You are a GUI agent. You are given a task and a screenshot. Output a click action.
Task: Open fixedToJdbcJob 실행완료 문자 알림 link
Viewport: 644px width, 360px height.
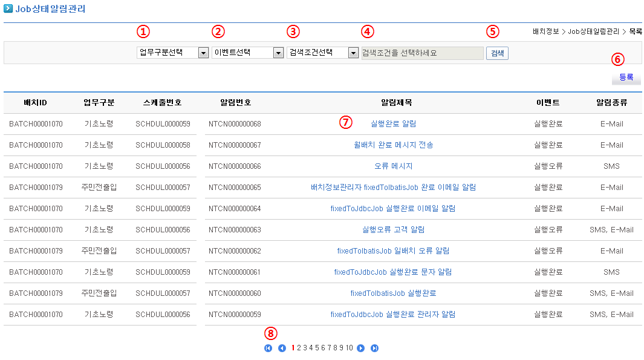(x=393, y=272)
